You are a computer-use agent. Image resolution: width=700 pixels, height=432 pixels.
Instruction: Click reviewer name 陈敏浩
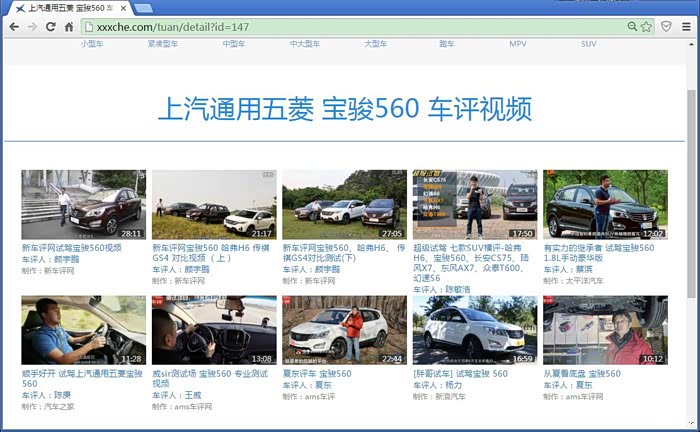click(x=458, y=289)
